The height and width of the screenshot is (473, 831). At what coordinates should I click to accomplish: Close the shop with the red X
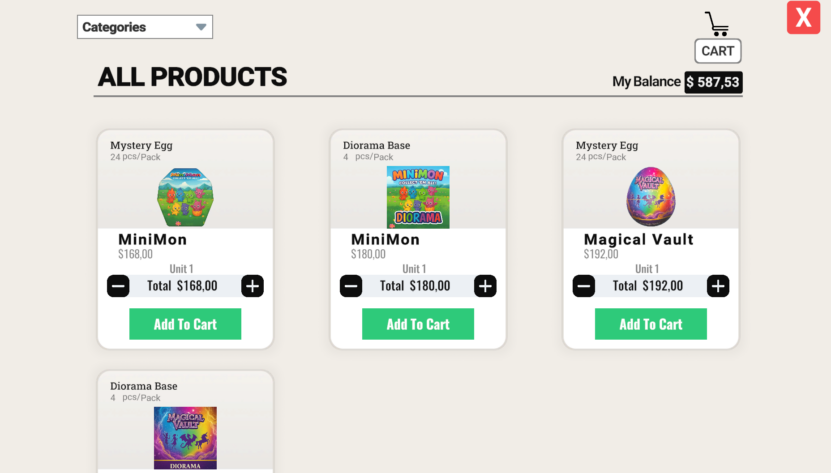click(803, 17)
